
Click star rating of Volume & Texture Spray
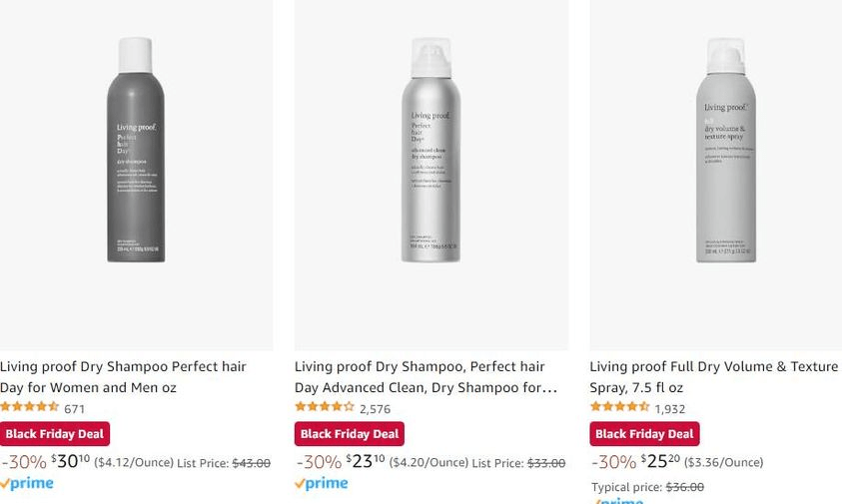pos(619,407)
